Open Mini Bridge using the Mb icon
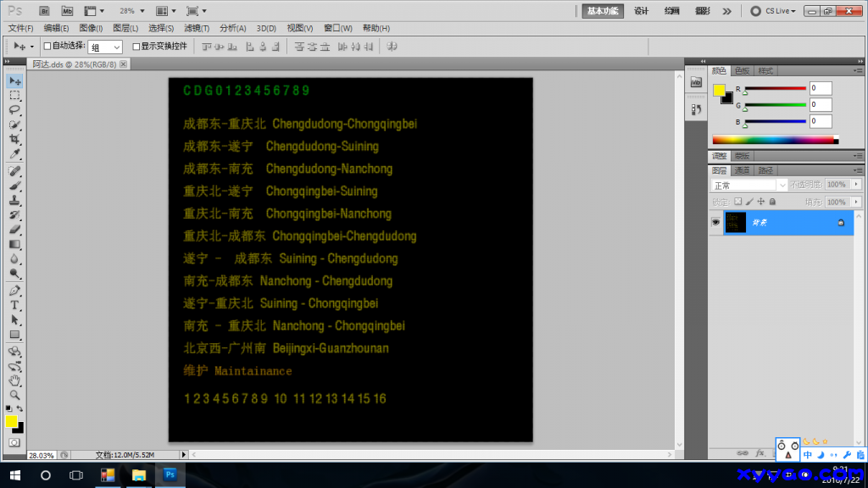The width and height of the screenshot is (868, 488). coord(67,11)
